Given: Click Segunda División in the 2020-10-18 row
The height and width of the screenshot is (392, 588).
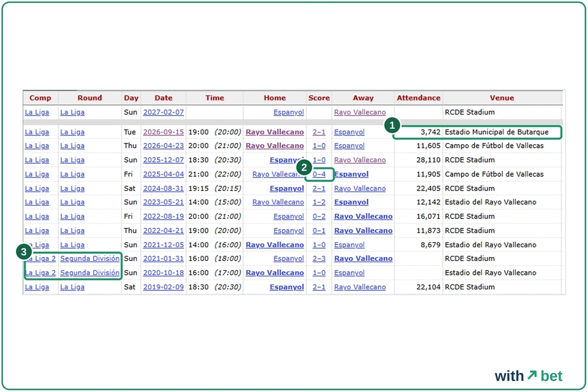Looking at the screenshot, I should coord(90,272).
